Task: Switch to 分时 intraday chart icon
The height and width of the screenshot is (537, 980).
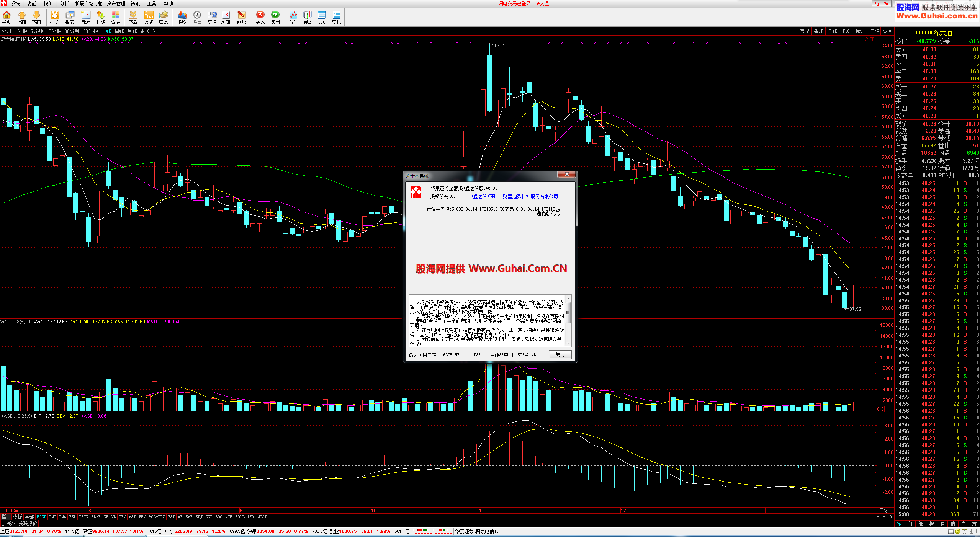Action: point(293,18)
